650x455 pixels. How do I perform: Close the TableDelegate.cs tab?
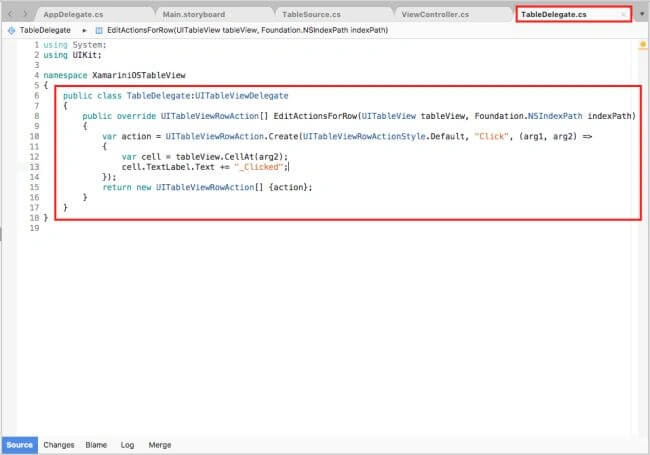pos(623,15)
